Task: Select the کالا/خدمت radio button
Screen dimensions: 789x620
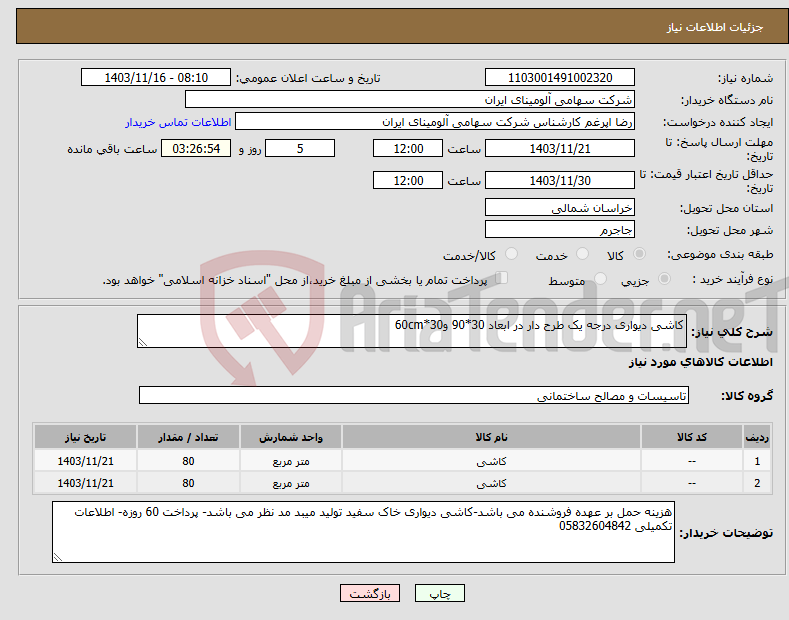Action: 511,254
